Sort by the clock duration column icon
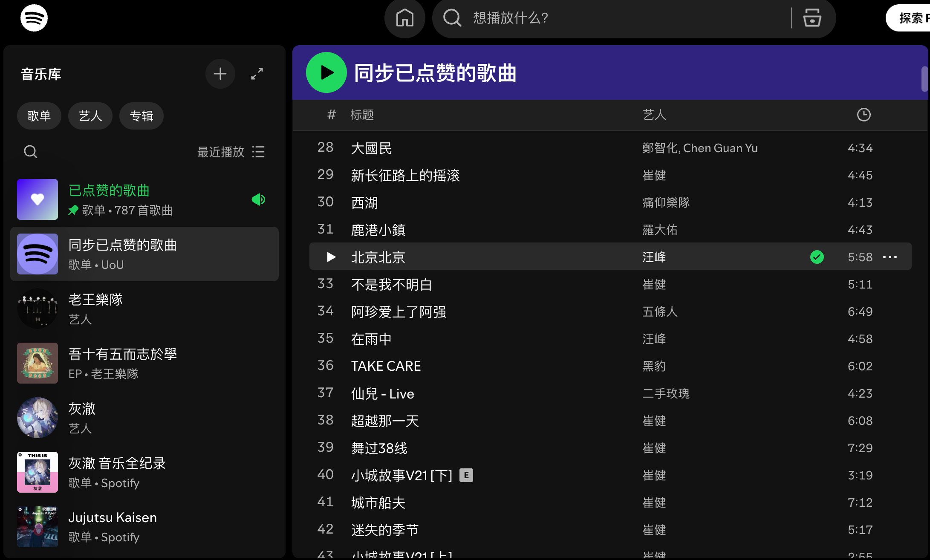 tap(864, 115)
